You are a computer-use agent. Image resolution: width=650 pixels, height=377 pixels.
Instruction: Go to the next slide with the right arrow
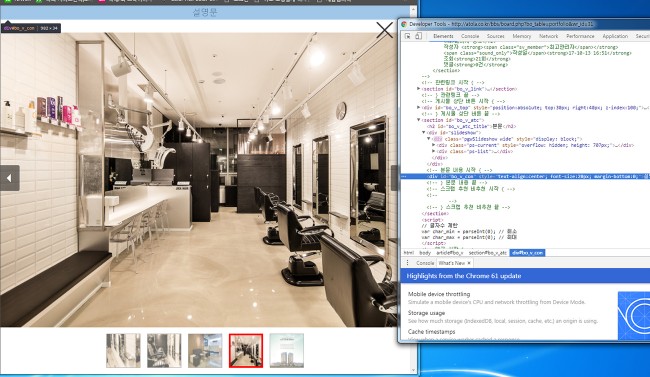tap(394, 178)
